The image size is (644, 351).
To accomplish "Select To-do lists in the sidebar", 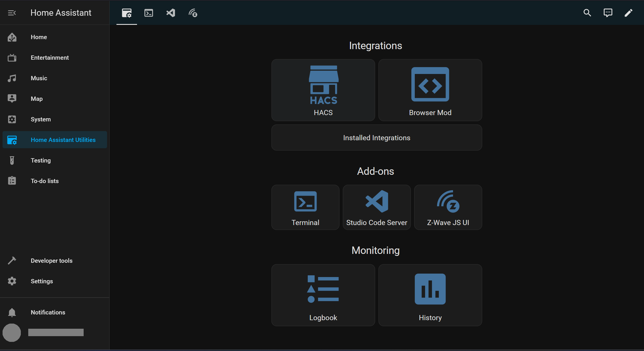I will [x=45, y=181].
